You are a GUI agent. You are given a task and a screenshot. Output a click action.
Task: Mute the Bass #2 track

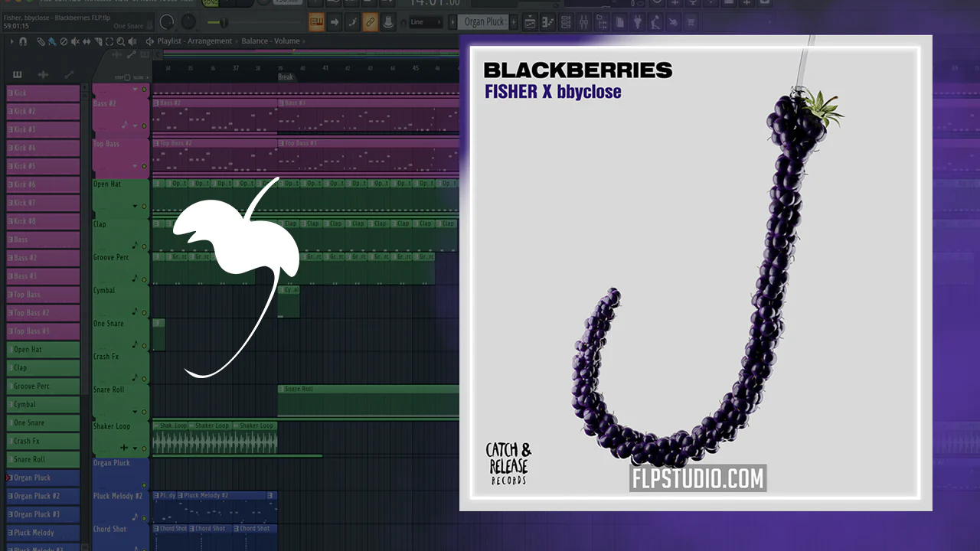click(x=144, y=126)
